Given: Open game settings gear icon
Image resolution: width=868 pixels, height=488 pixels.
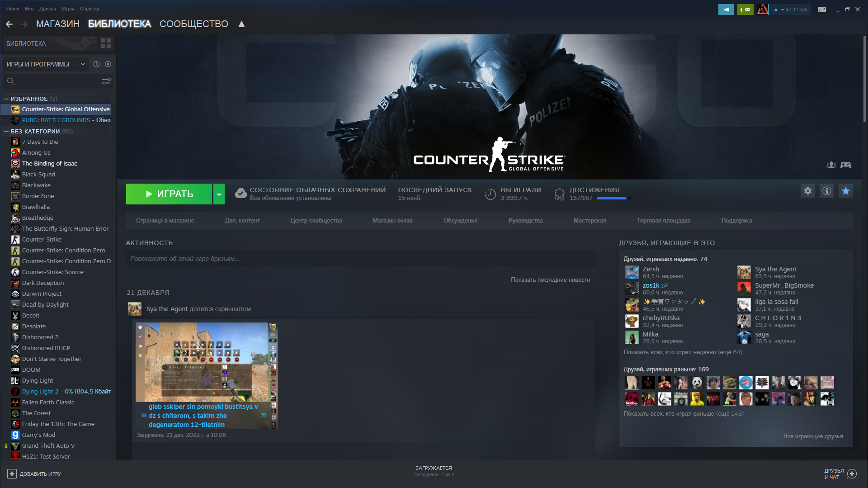Looking at the screenshot, I should tap(808, 191).
